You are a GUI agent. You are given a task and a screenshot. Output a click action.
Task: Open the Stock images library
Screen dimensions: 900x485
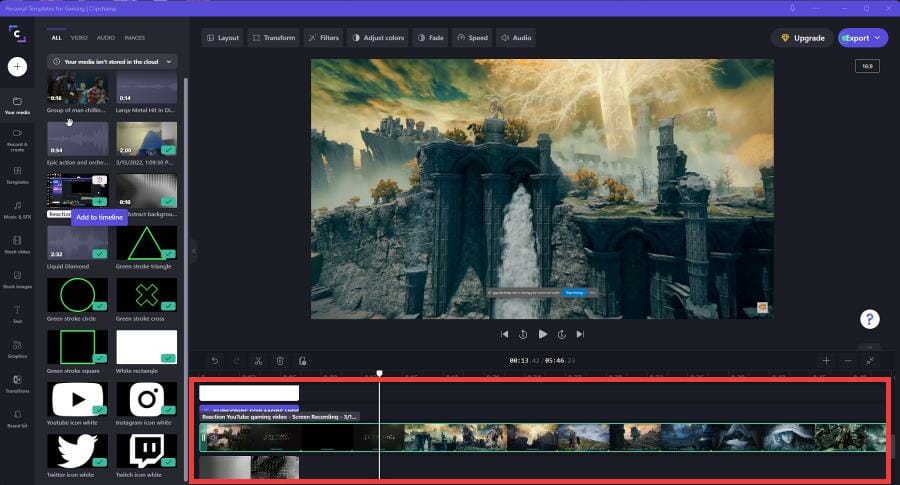click(x=17, y=280)
